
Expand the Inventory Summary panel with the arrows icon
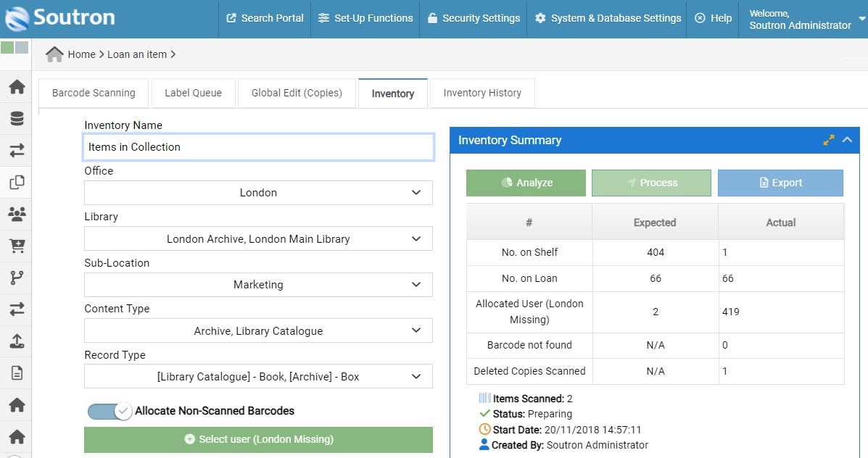(x=828, y=140)
